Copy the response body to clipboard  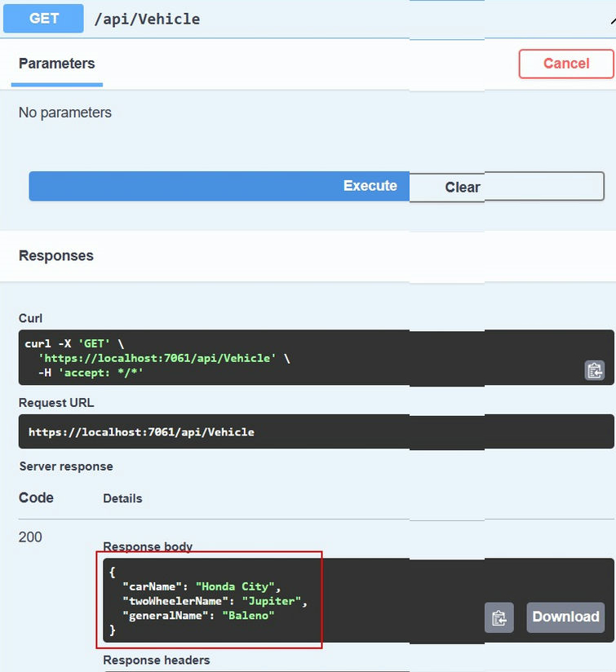(499, 617)
